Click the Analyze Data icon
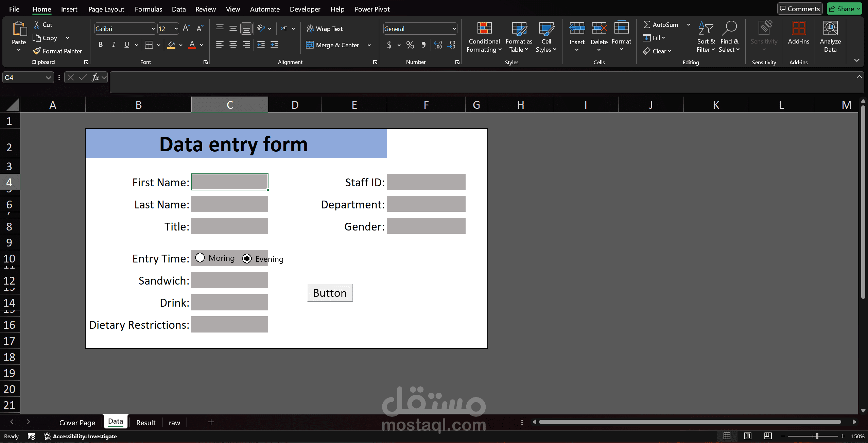Screen dimensions: 868x443 (x=830, y=28)
